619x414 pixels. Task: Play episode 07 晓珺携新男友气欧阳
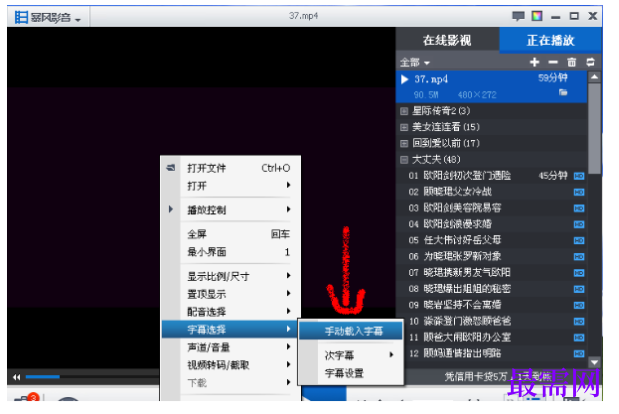click(491, 272)
